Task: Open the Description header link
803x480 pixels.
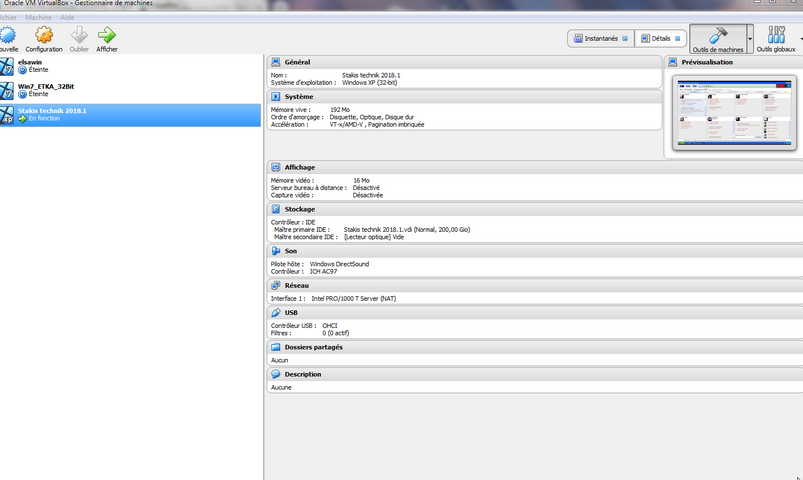Action: coord(303,374)
